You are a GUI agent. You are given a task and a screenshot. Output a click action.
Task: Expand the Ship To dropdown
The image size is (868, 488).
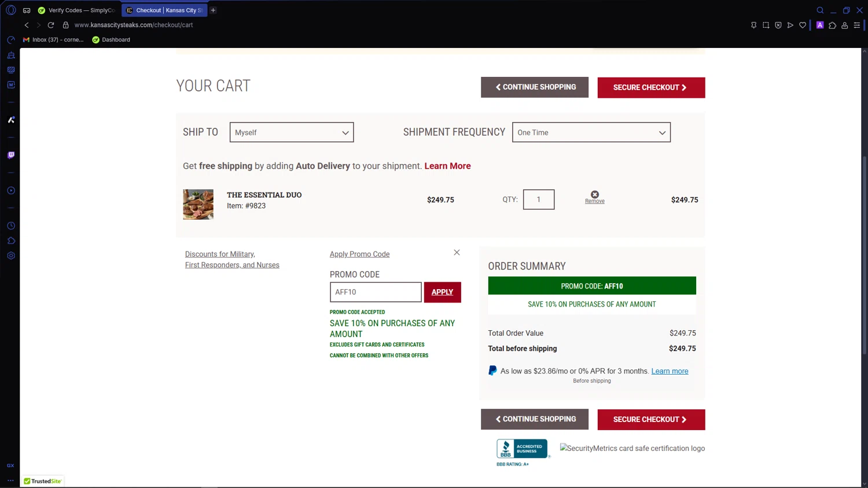point(292,132)
